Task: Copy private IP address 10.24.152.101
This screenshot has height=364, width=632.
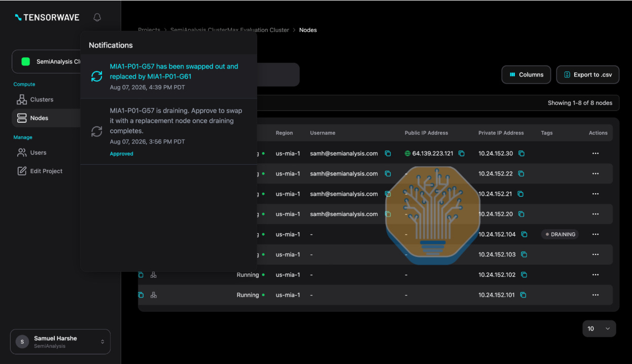Action: 523,295
